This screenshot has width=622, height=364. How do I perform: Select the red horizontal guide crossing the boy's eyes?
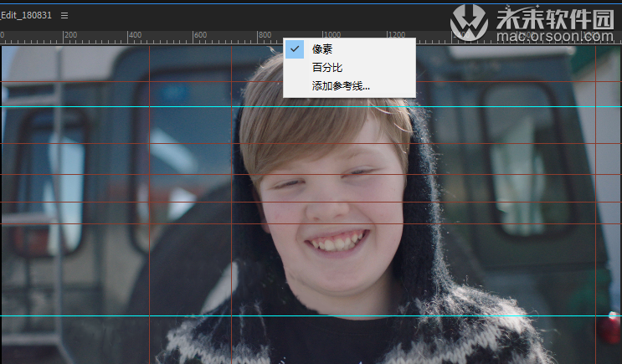point(311,174)
